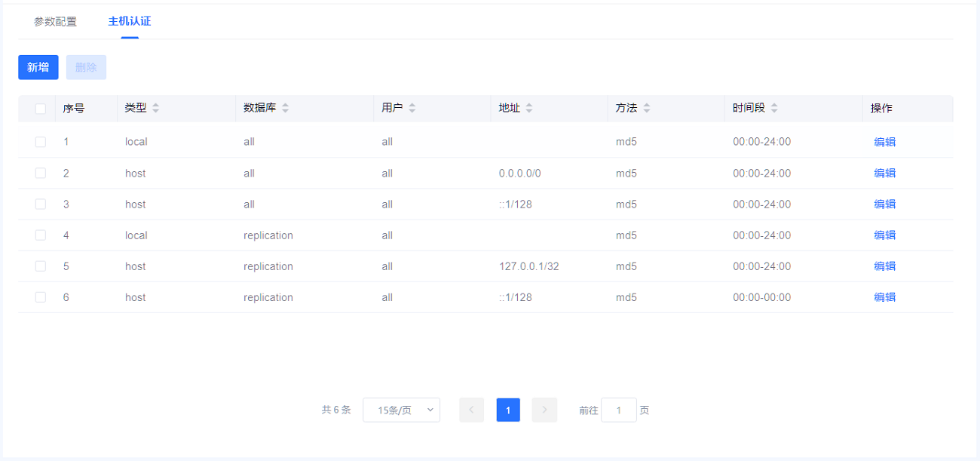This screenshot has height=461, width=980.
Task: Switch to 参数配置 tab
Action: tap(55, 22)
